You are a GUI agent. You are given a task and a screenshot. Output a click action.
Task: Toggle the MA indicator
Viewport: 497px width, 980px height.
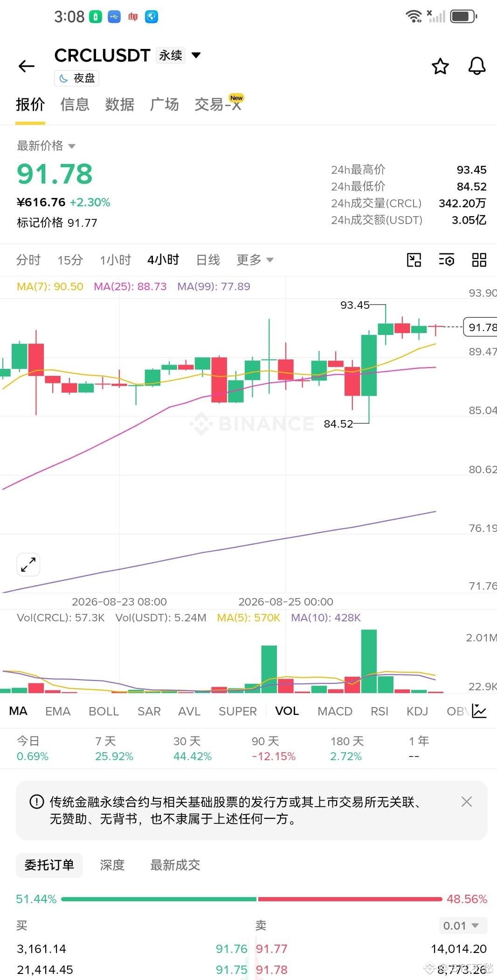tap(18, 711)
